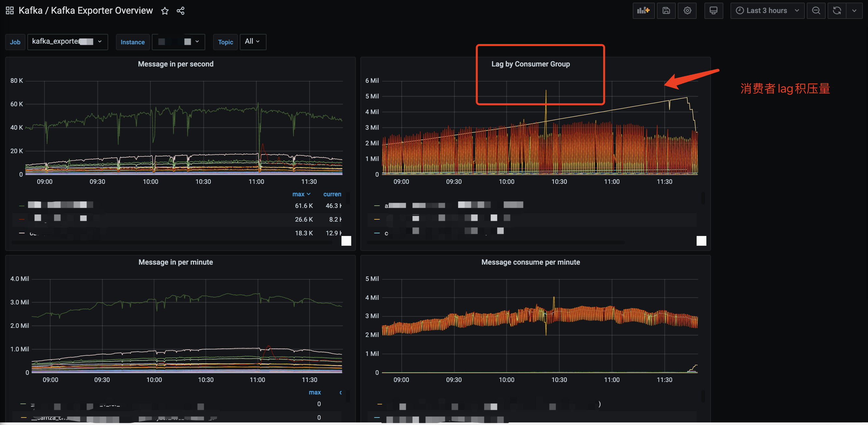The image size is (868, 425).
Task: Star the Kafka Exporter Overview dashboard
Action: point(165,11)
